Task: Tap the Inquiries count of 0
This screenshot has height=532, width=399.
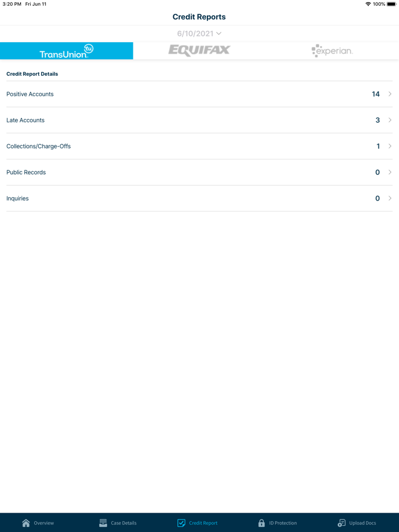Action: pyautogui.click(x=377, y=199)
